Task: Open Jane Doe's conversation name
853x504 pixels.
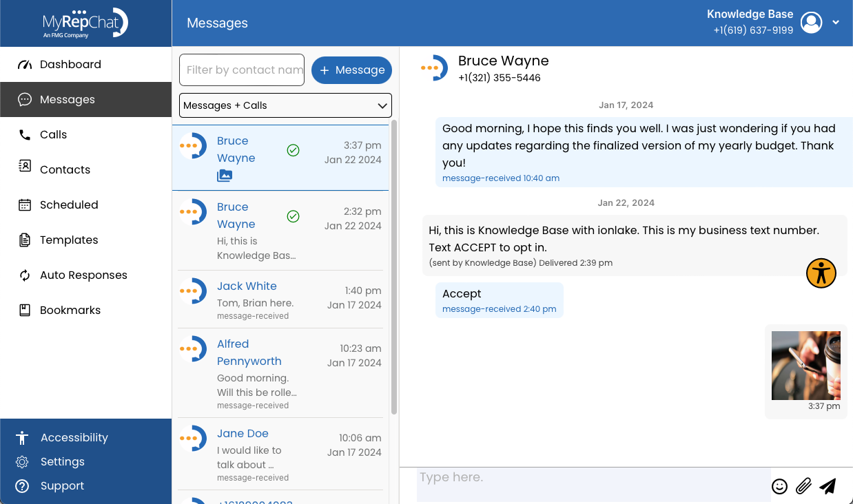Action: click(x=243, y=434)
